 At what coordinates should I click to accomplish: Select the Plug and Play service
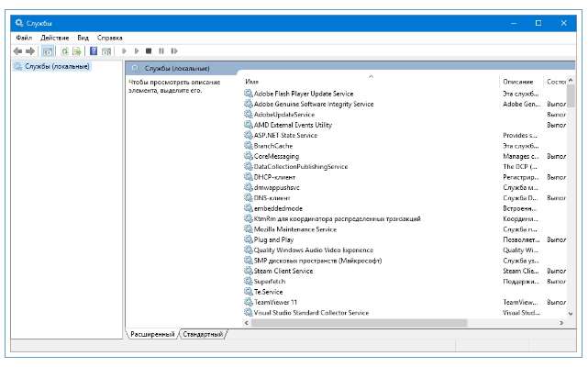(273, 239)
